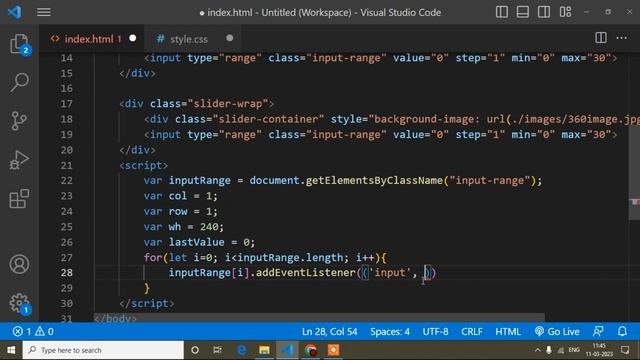
Task: Open the editor More Actions menu
Action: point(622,38)
